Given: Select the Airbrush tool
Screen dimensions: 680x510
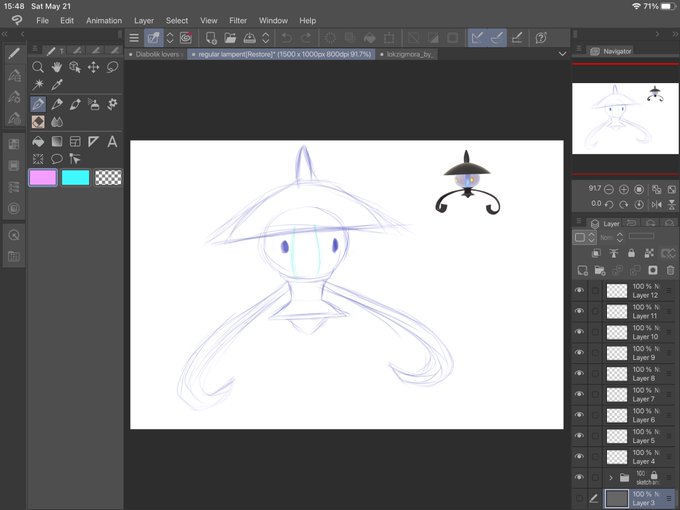Looking at the screenshot, I should 93,104.
